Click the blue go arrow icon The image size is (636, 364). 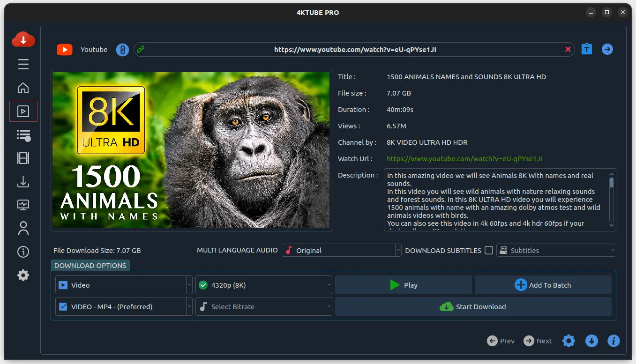click(x=607, y=49)
